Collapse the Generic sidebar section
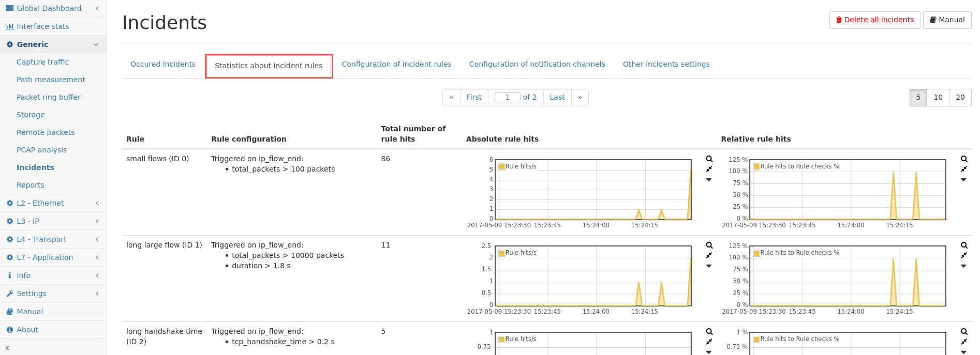 tap(53, 44)
